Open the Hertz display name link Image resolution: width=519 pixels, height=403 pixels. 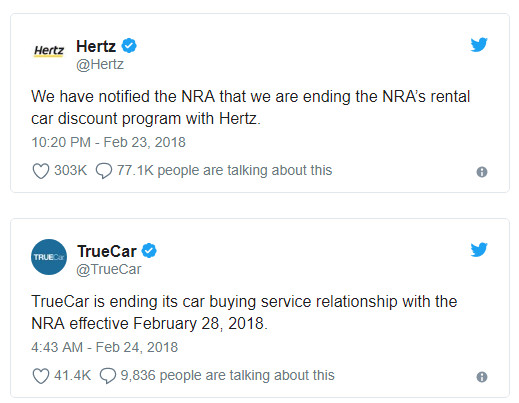pyautogui.click(x=96, y=46)
